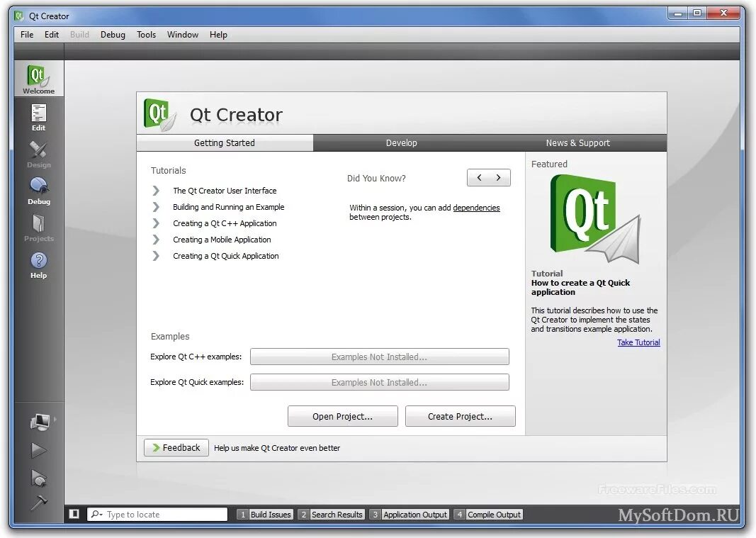
Task: Select the Getting Started tab
Action: 225,142
